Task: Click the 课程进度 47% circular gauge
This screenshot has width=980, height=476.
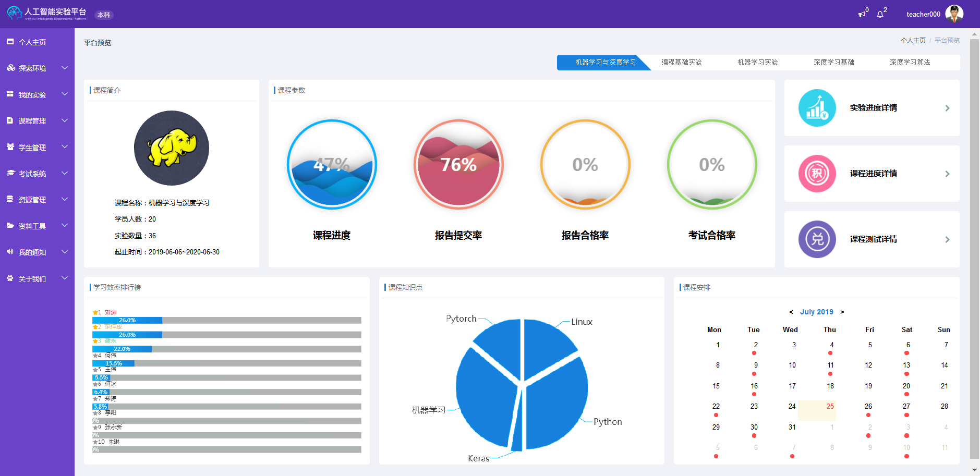Action: 332,164
